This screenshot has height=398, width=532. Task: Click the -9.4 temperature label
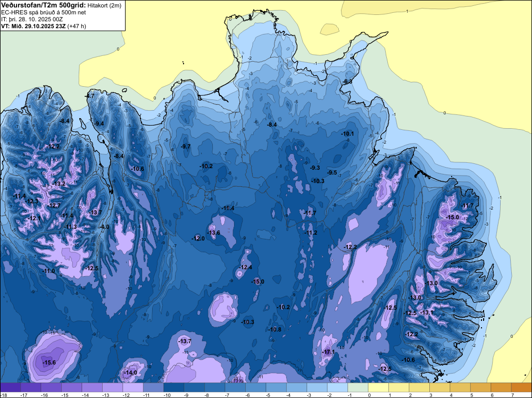click(x=99, y=123)
